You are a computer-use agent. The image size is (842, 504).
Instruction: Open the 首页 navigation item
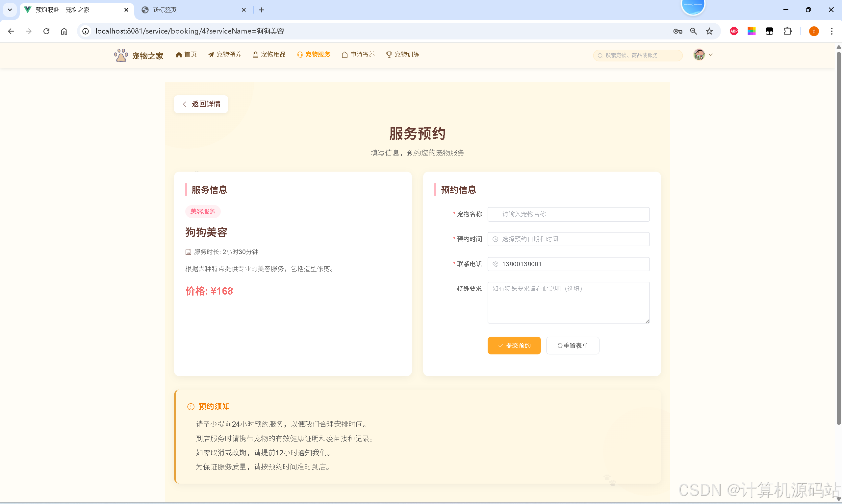point(186,54)
